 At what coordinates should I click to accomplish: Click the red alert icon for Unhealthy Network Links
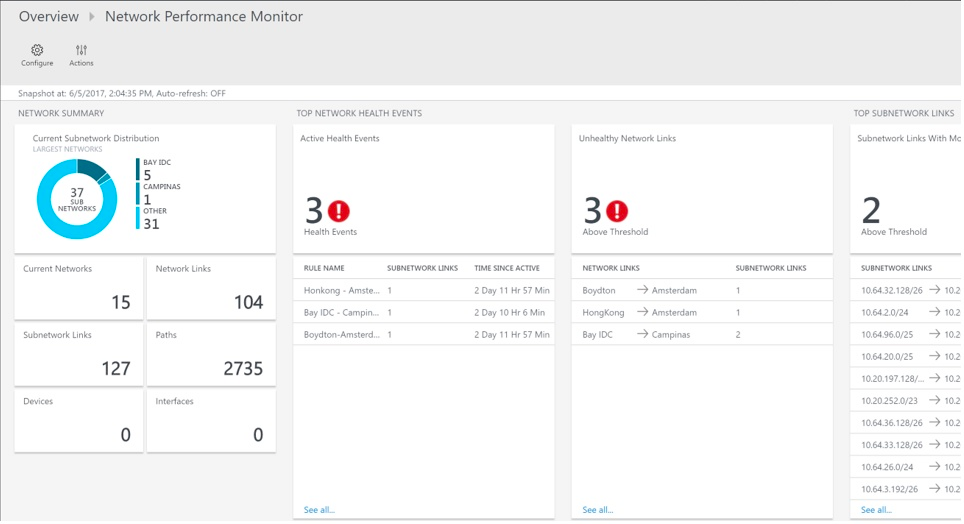point(617,211)
